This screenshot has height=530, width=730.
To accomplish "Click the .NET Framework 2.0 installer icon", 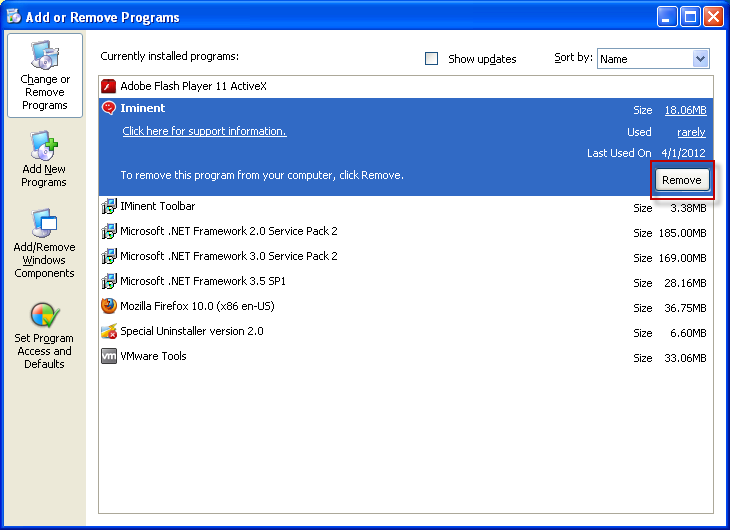I will pyautogui.click(x=109, y=231).
